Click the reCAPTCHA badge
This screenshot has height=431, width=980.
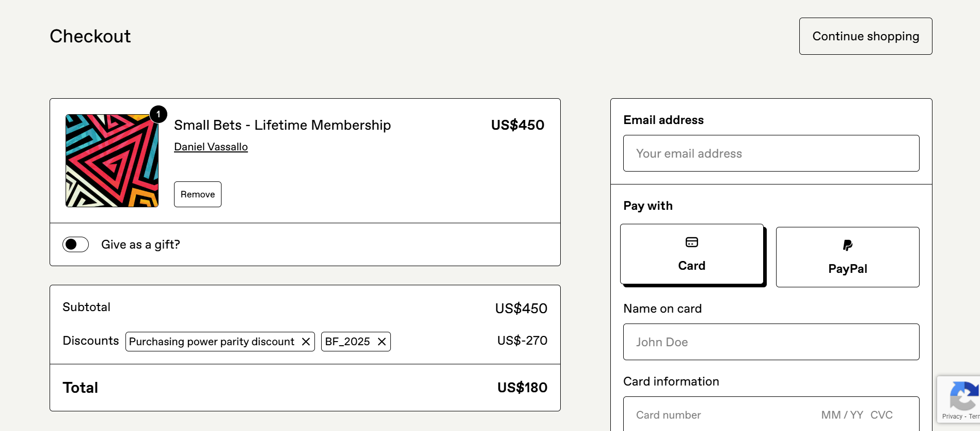pos(959,399)
